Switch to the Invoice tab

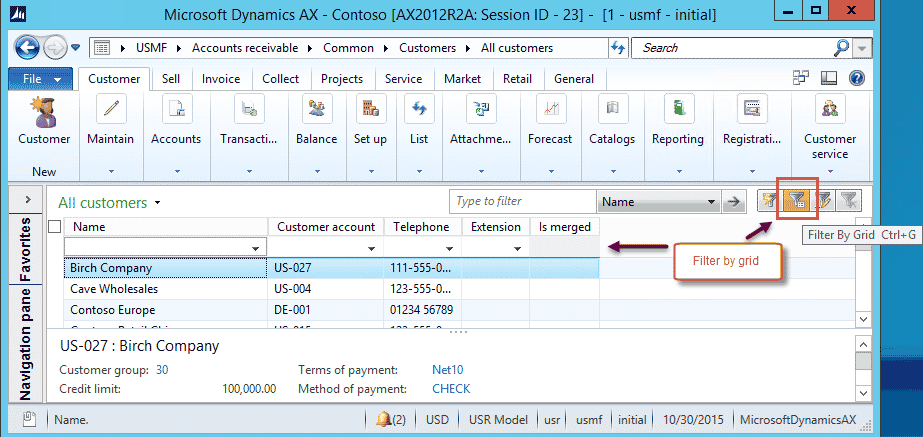[221, 79]
